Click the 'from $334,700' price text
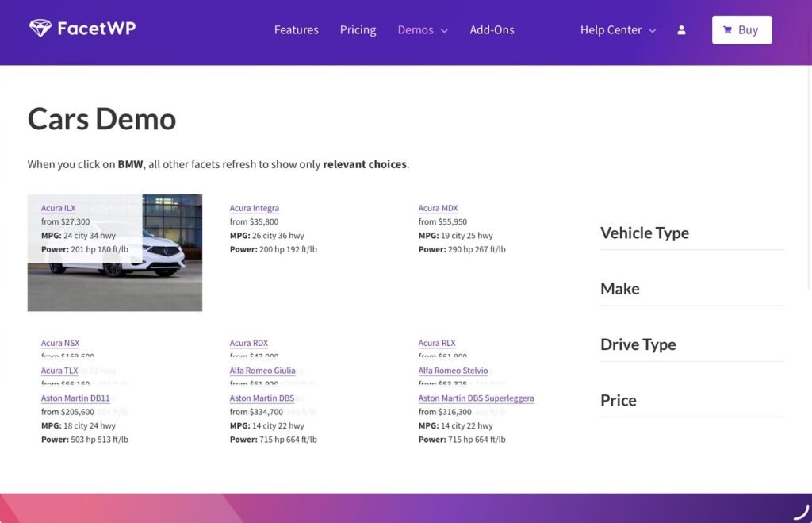The image size is (812, 523). pos(256,412)
